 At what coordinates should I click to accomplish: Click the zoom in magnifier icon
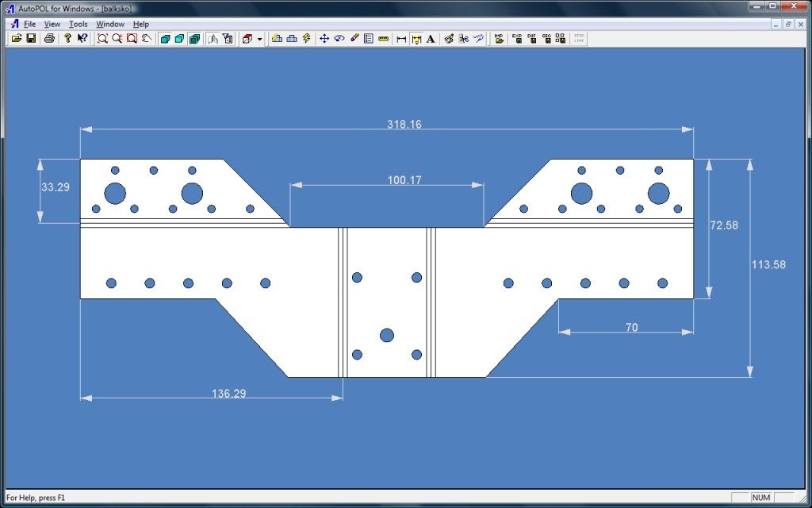tap(117, 38)
